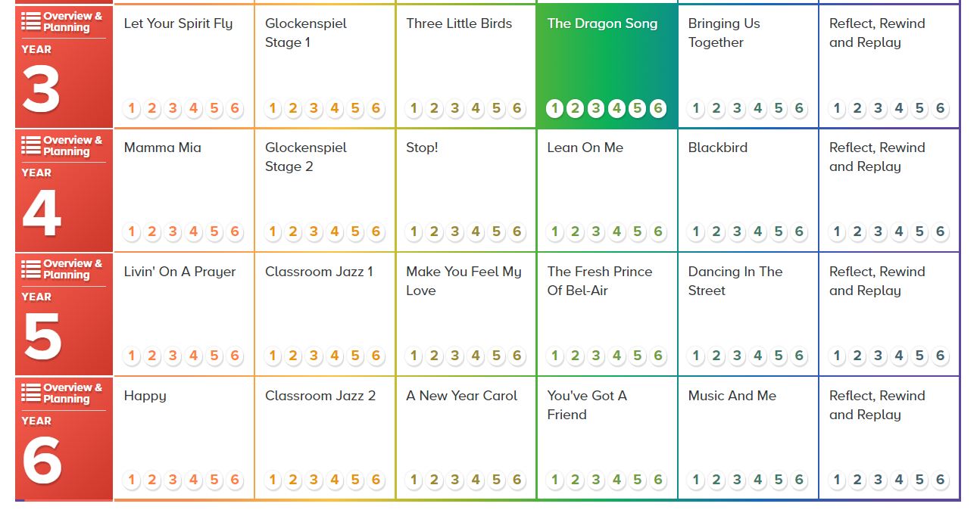The height and width of the screenshot is (513, 980).
Task: Select step 1 of The Dragon Song
Action: point(554,108)
